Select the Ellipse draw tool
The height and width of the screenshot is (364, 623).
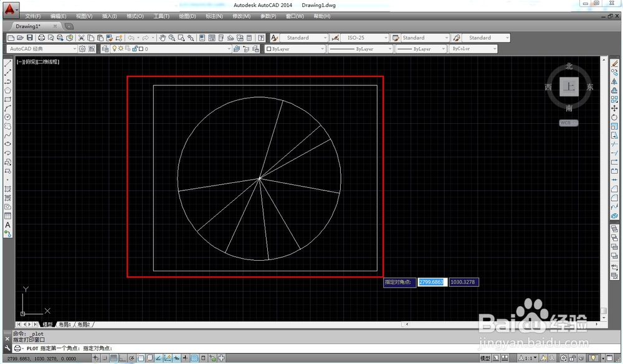click(x=7, y=144)
